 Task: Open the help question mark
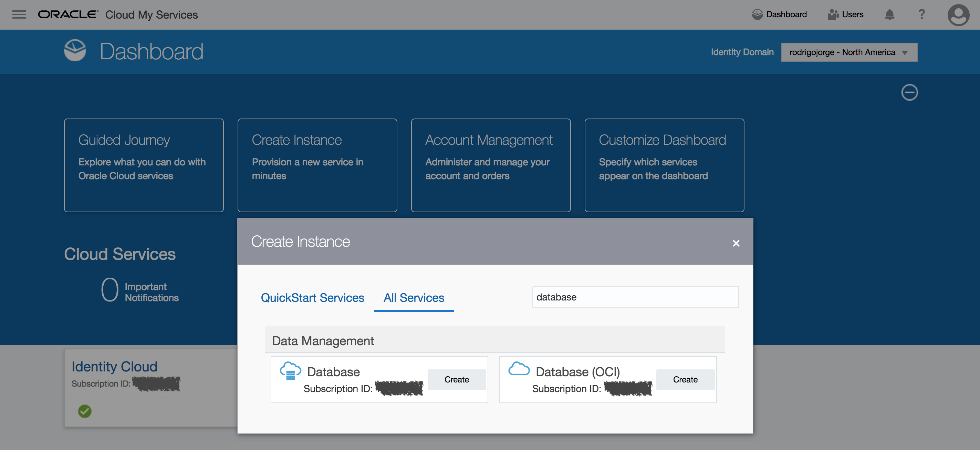tap(921, 14)
